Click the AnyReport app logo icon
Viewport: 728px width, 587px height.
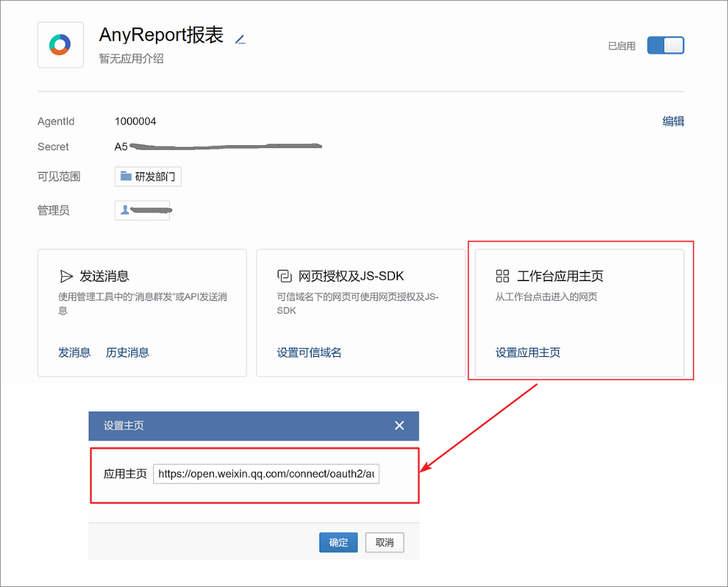click(x=60, y=45)
